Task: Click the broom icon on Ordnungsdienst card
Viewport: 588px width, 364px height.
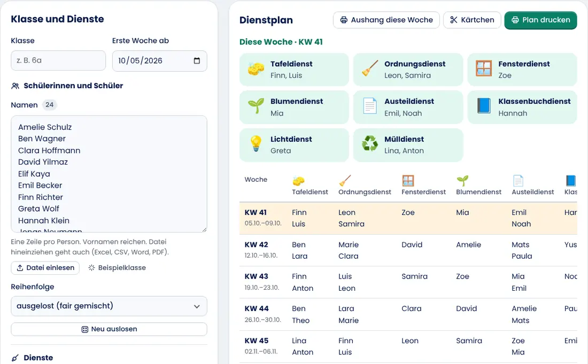Action: (370, 69)
